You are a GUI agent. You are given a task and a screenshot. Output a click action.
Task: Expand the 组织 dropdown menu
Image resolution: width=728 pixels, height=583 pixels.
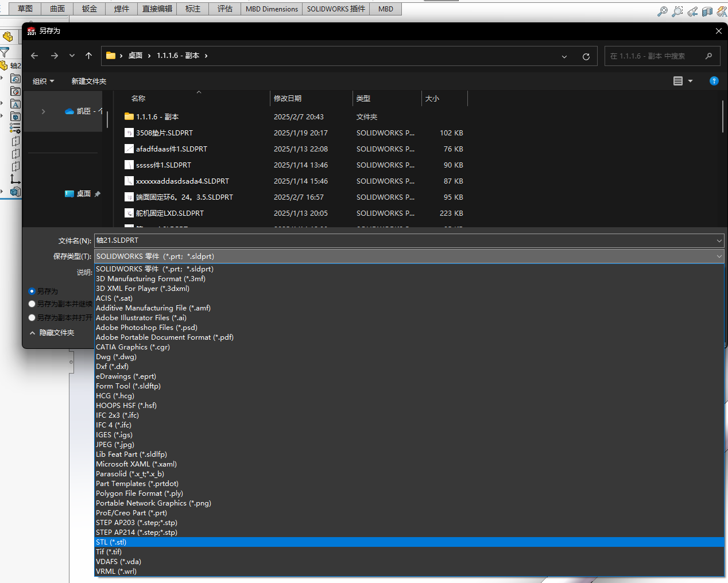[43, 81]
